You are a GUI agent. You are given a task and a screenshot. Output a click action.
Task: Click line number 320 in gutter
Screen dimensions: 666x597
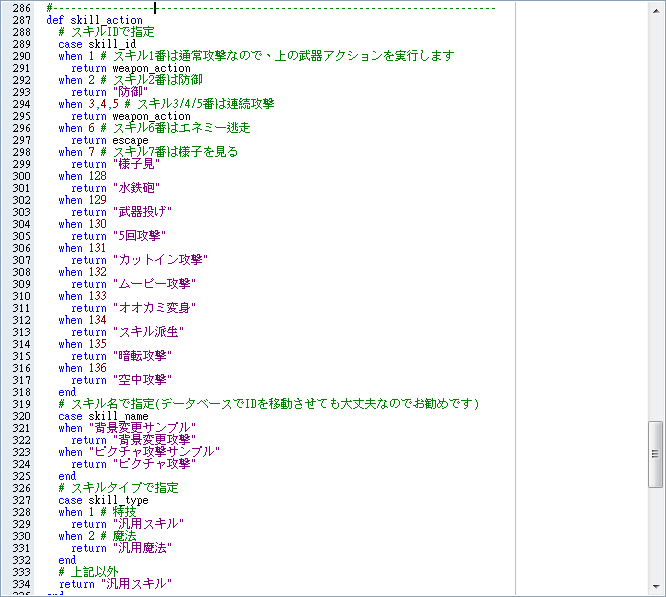(21, 416)
